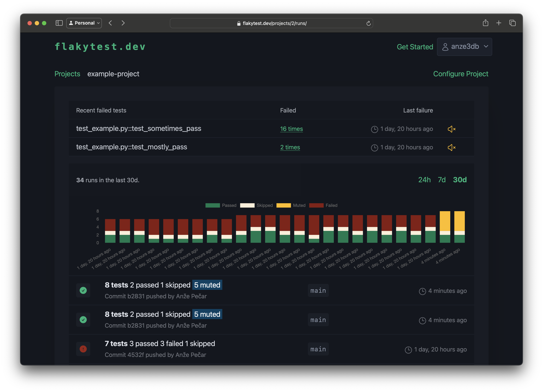Screen dimensions: 543x392
Task: Focus the flakytest.dev URL address field
Action: [x=271, y=23]
